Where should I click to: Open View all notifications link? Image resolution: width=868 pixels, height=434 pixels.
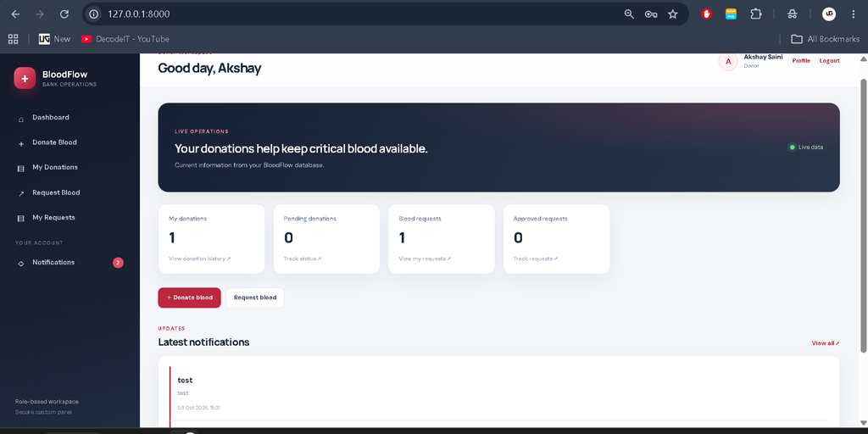826,343
